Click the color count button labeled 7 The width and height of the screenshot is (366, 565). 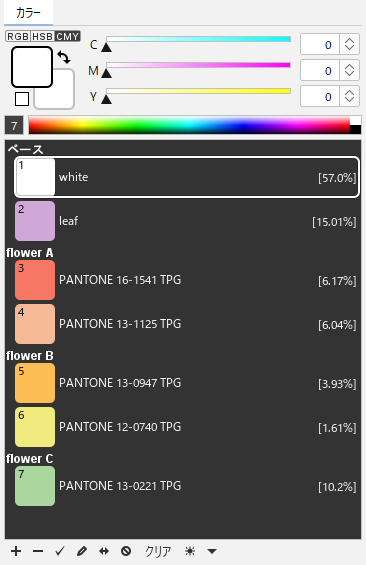[14, 125]
